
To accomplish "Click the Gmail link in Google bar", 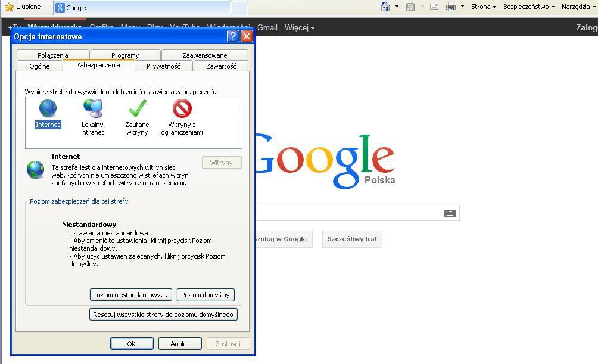I will pos(267,27).
